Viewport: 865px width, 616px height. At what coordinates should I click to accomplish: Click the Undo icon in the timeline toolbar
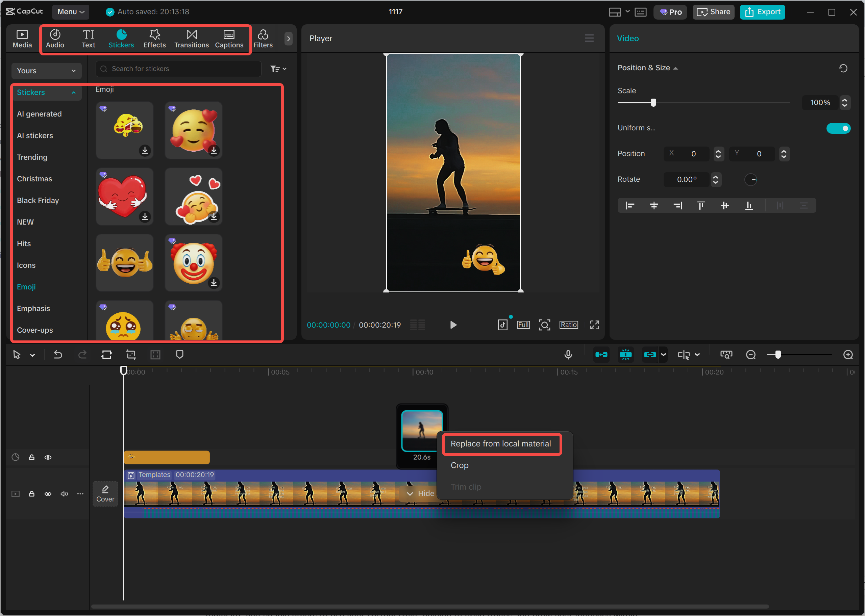(58, 354)
